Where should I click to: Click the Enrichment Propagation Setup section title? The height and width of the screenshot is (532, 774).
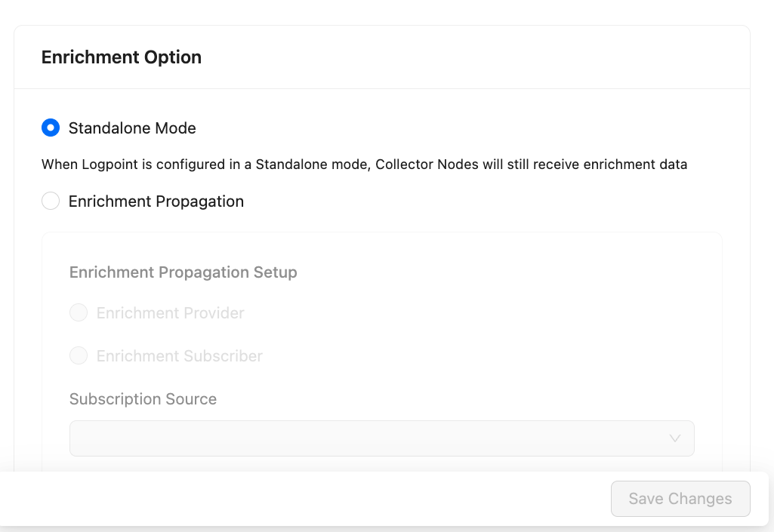pos(183,272)
